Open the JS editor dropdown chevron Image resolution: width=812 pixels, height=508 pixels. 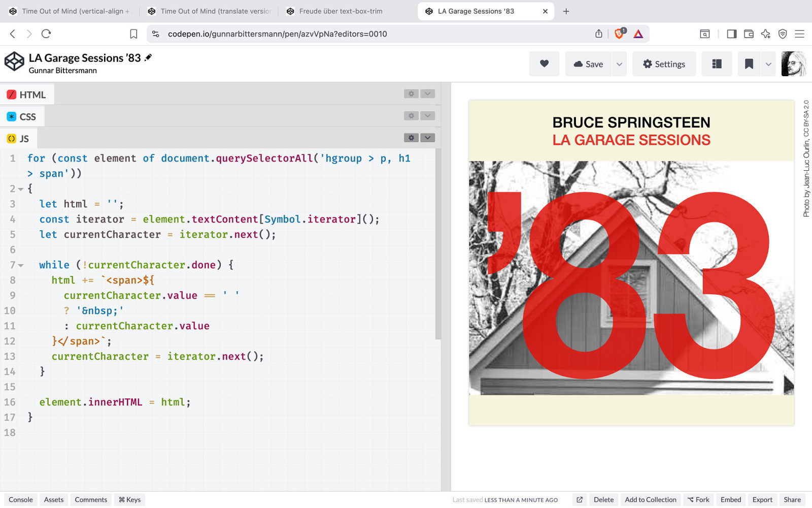428,138
